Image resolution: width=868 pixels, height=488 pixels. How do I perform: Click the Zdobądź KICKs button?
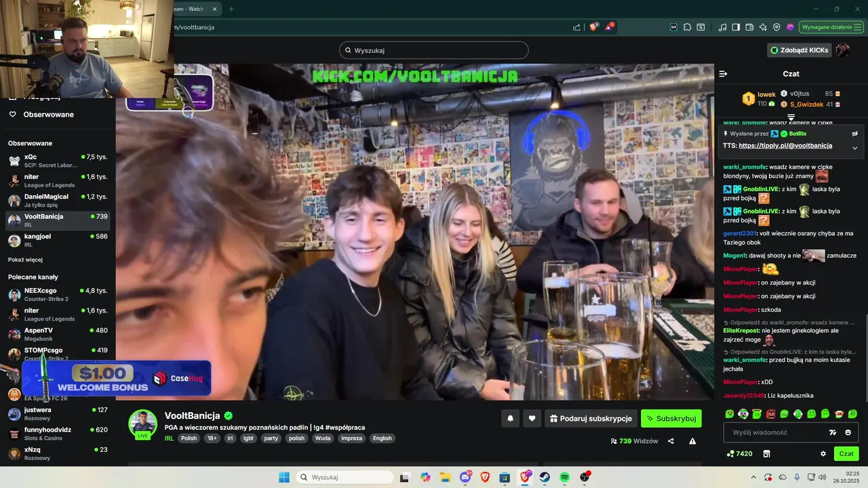pyautogui.click(x=799, y=50)
